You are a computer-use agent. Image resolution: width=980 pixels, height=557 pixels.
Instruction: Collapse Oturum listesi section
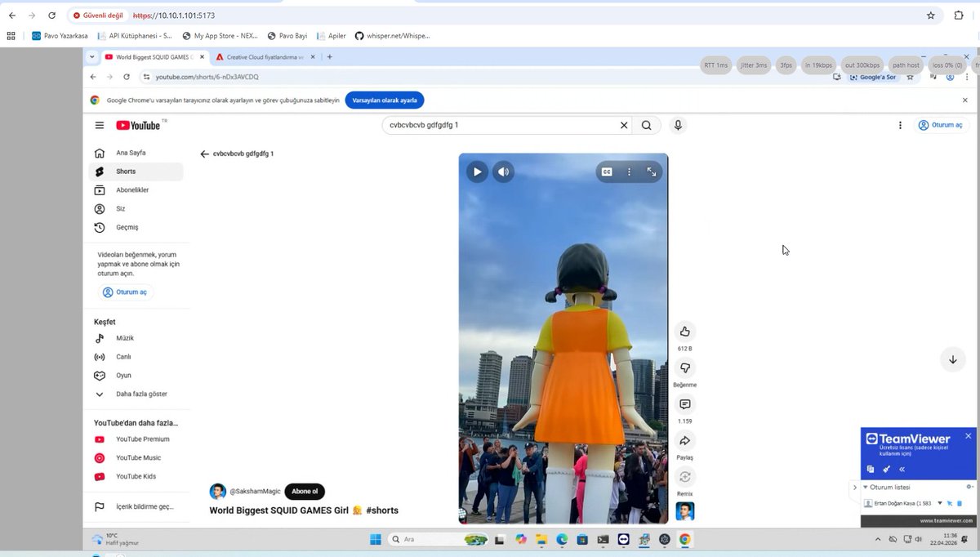866,487
